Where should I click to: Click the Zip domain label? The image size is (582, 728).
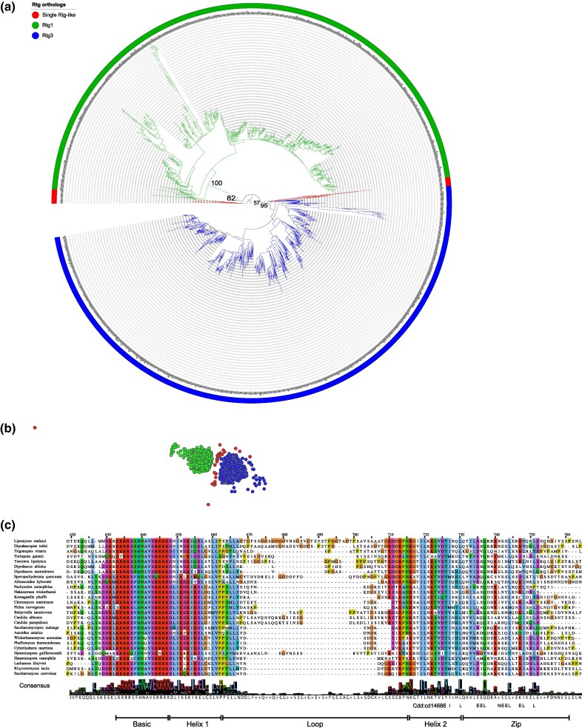(x=515, y=724)
